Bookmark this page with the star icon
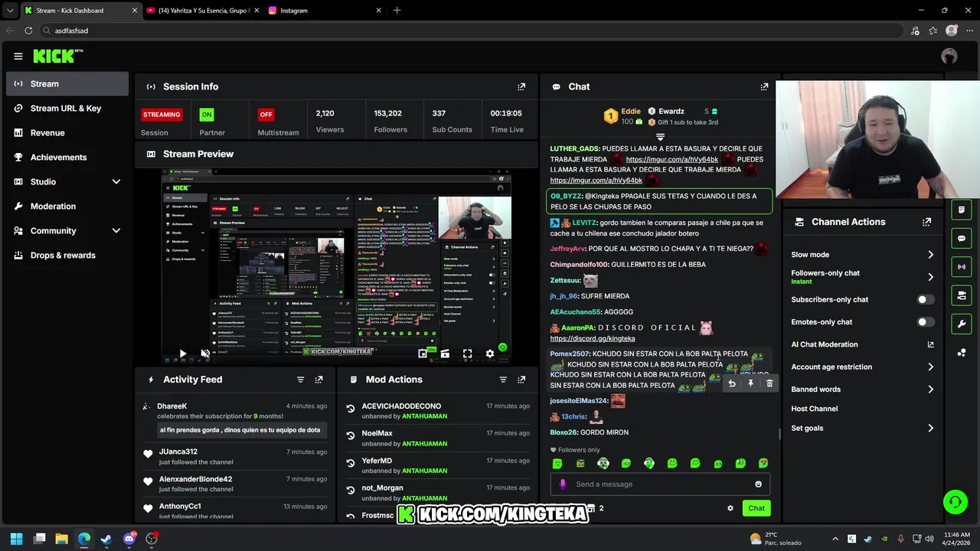 [933, 31]
